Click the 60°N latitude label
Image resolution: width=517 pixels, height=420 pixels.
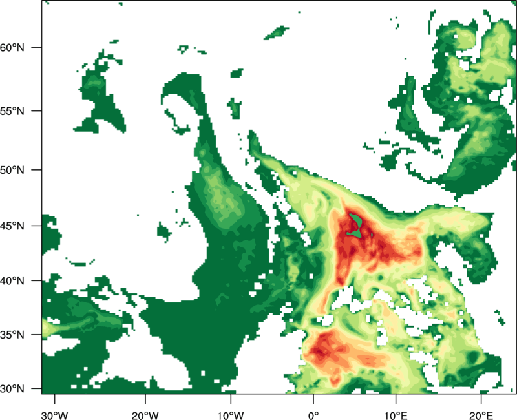click(x=12, y=47)
